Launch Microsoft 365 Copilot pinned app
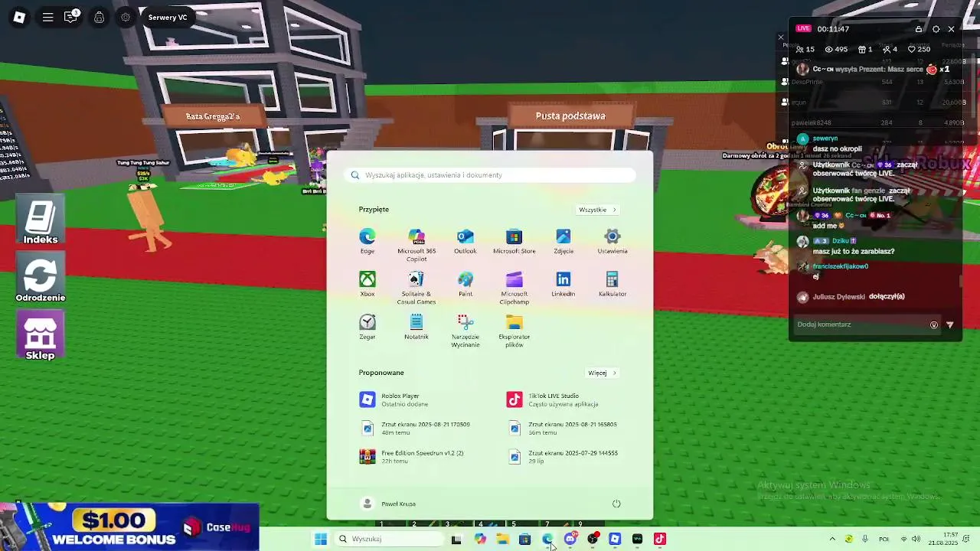 point(416,245)
